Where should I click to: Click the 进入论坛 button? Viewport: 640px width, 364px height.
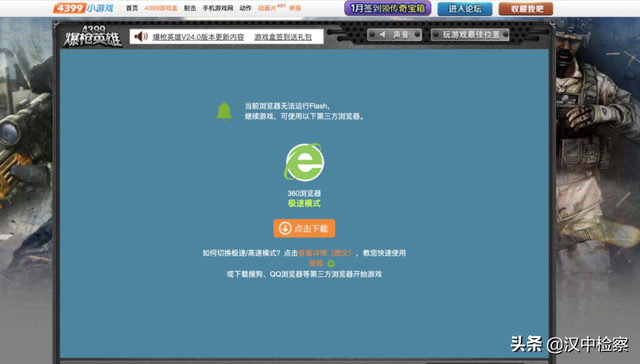(465, 9)
